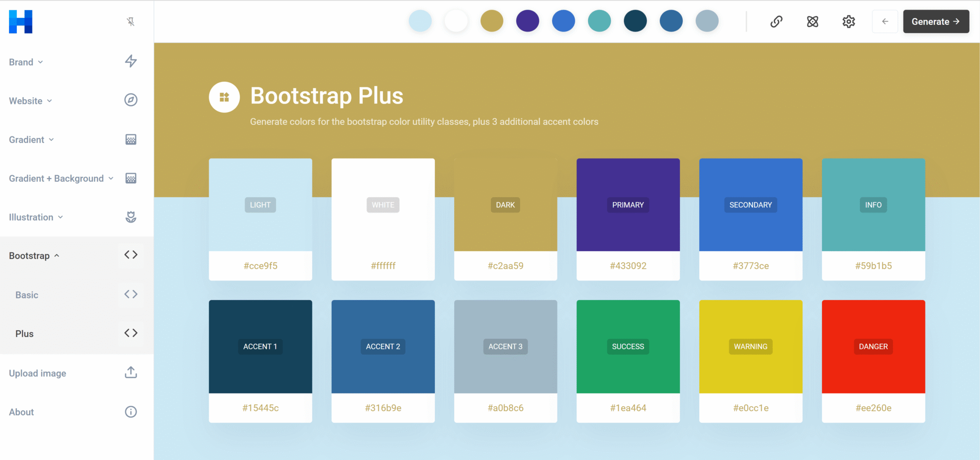This screenshot has height=460, width=980.
Task: Click the back arrow next to Generate
Action: coord(885,22)
